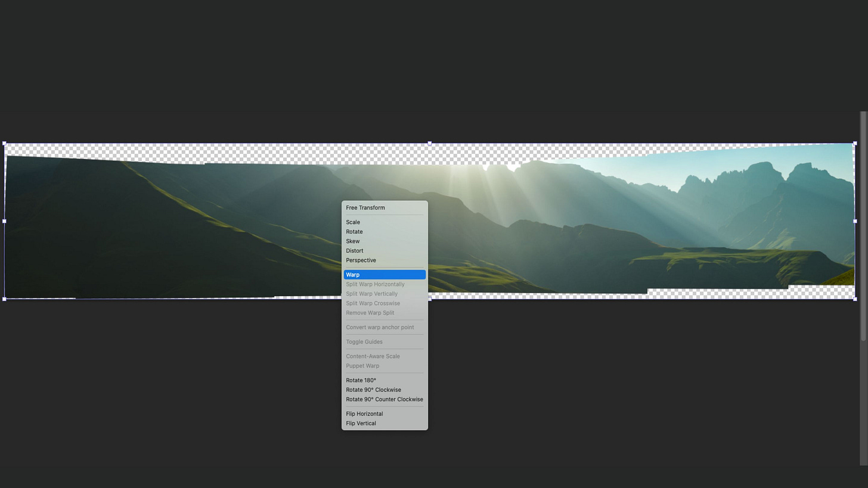Select Rotate in the transform menu

[x=385, y=232]
